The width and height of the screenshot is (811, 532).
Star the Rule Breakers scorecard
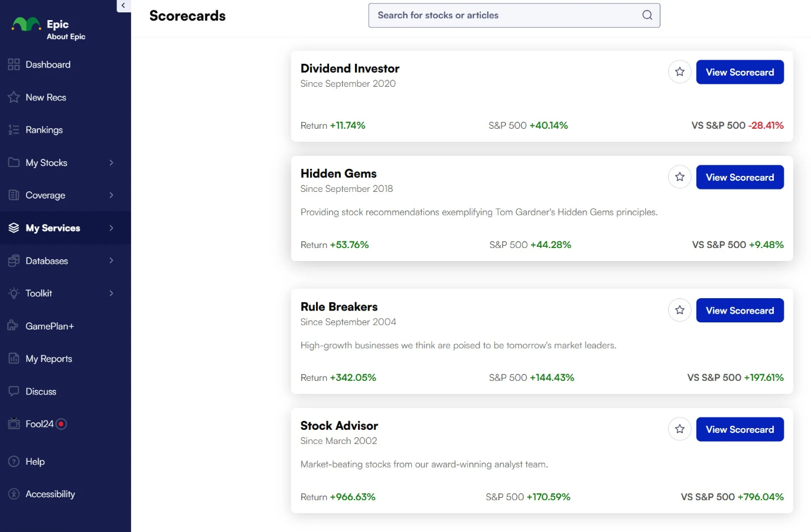[x=679, y=311]
